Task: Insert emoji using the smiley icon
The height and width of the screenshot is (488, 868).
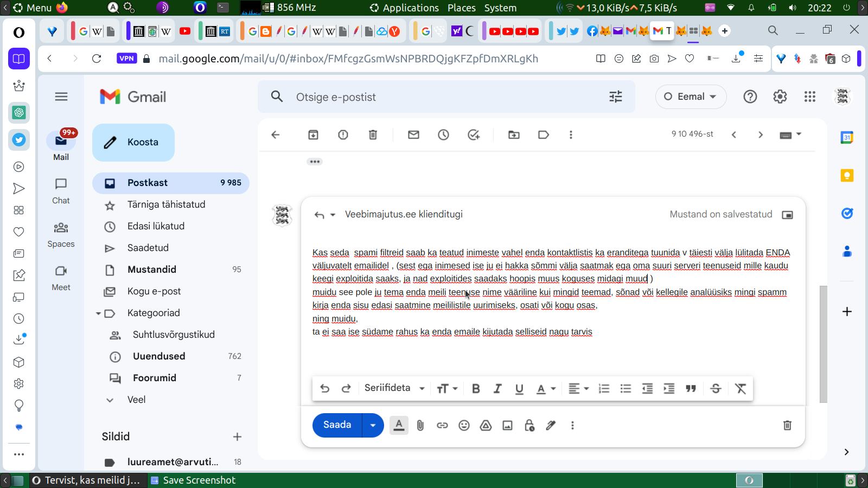Action: pyautogui.click(x=464, y=426)
